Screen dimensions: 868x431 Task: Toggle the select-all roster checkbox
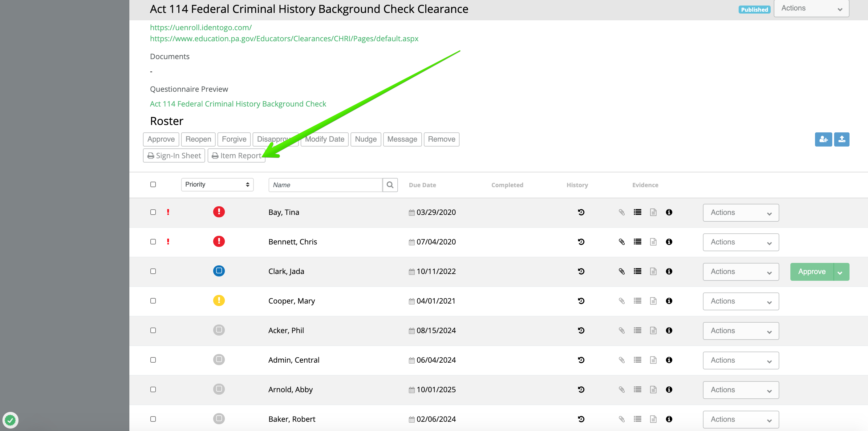(x=153, y=184)
